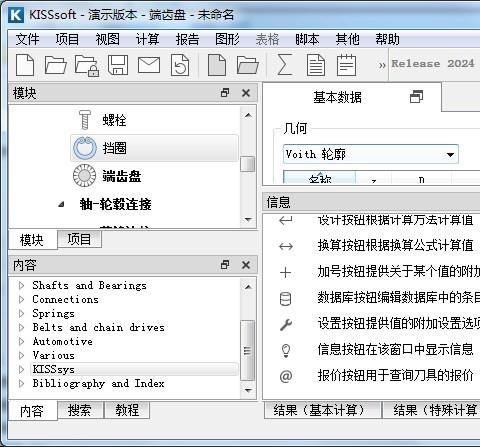This screenshot has height=447, width=480.
Task: Click the KISSsoft logo in title bar
Action: coord(16,15)
